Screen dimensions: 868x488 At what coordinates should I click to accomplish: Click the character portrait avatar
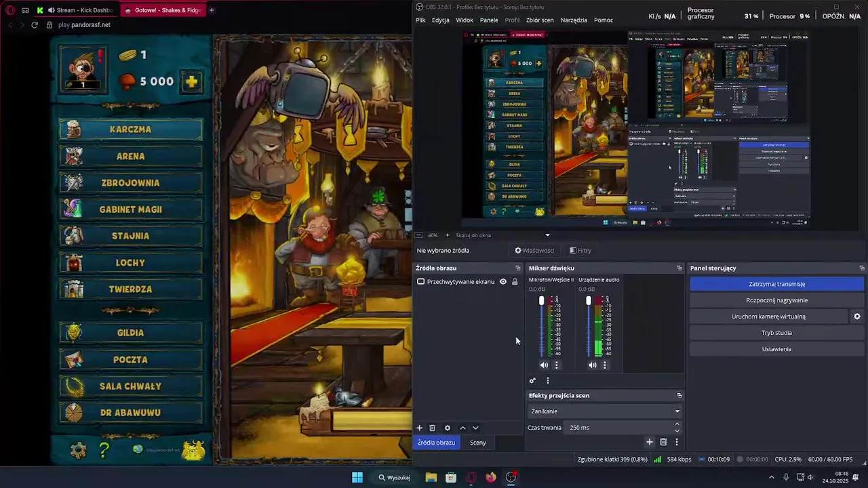pos(83,68)
